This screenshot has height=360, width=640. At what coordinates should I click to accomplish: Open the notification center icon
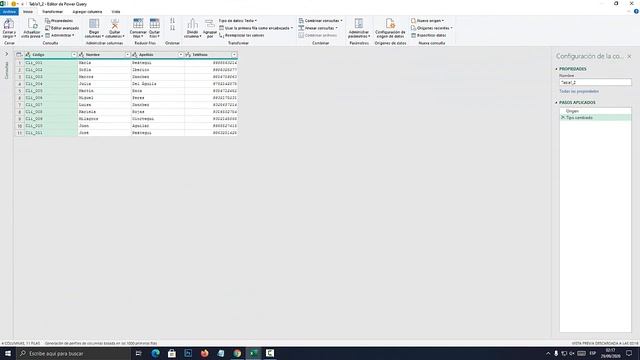pyautogui.click(x=629, y=353)
